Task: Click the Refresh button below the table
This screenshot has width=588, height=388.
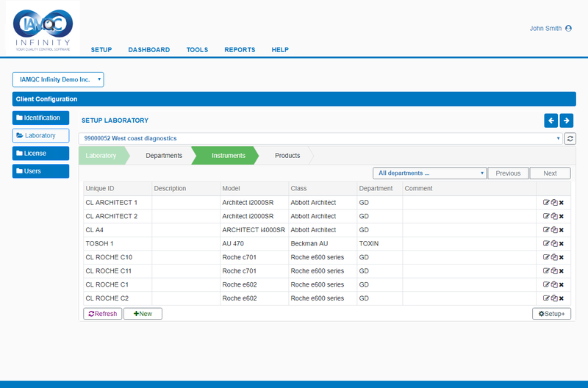Action: [x=102, y=314]
